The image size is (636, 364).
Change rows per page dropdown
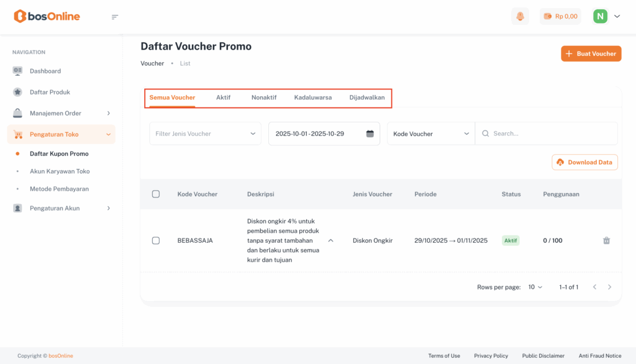[x=535, y=287]
